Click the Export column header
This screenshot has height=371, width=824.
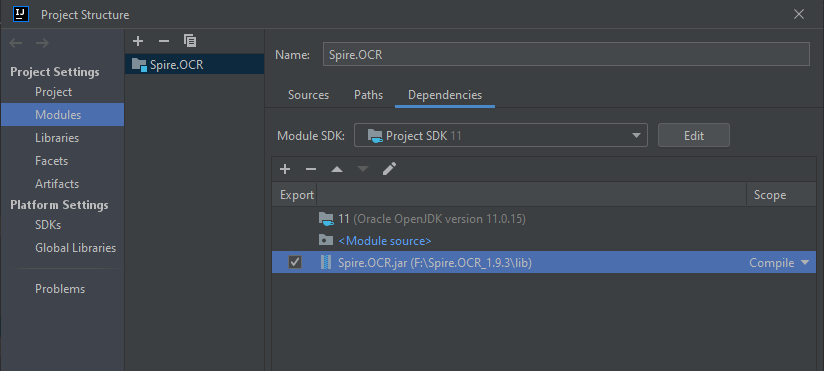pos(296,195)
